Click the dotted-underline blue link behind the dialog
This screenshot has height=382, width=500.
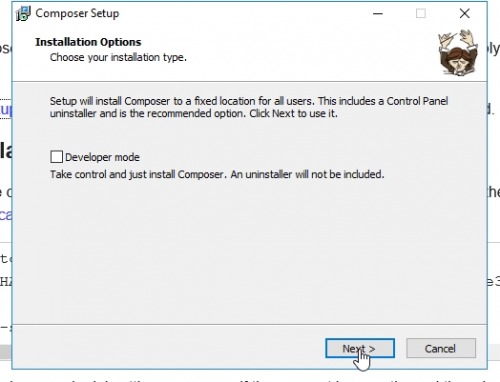(6, 109)
